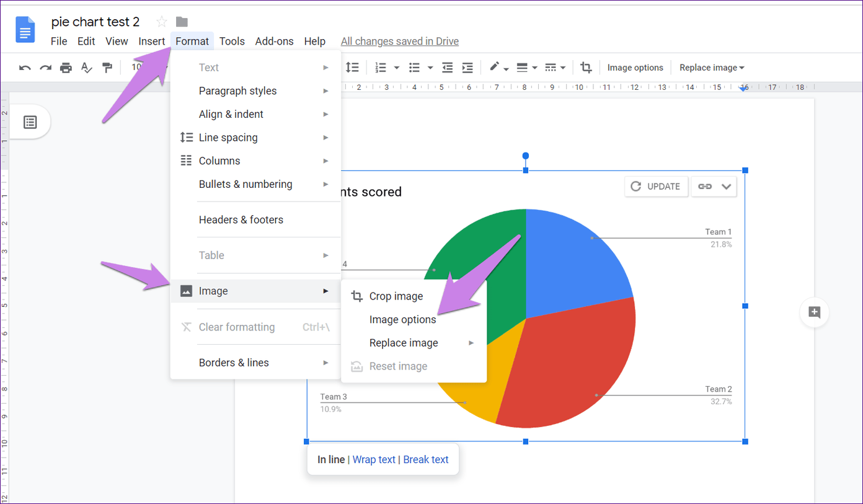Click the Redo icon in toolbar
This screenshot has height=504, width=863.
pos(45,68)
